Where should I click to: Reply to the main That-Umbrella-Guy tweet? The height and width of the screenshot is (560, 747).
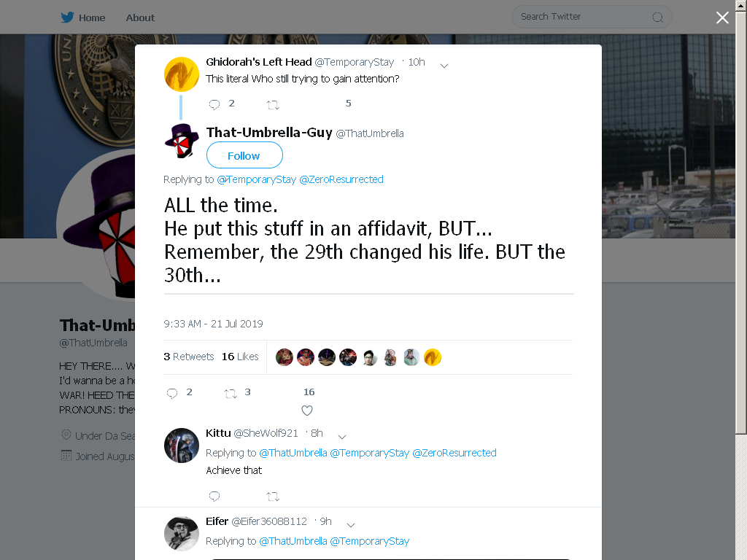coord(172,393)
